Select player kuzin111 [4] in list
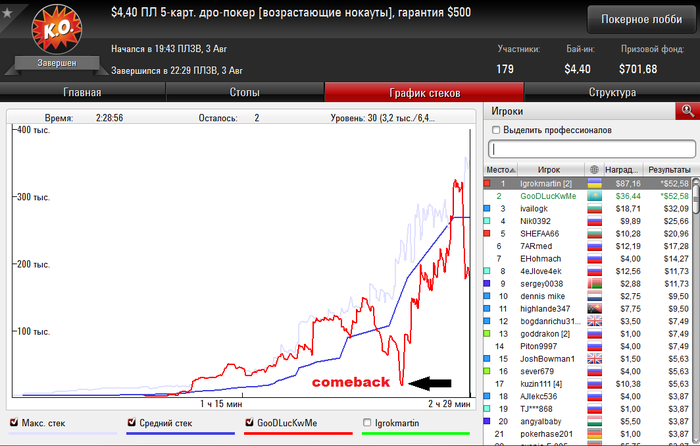700x446 pixels. [x=588, y=383]
